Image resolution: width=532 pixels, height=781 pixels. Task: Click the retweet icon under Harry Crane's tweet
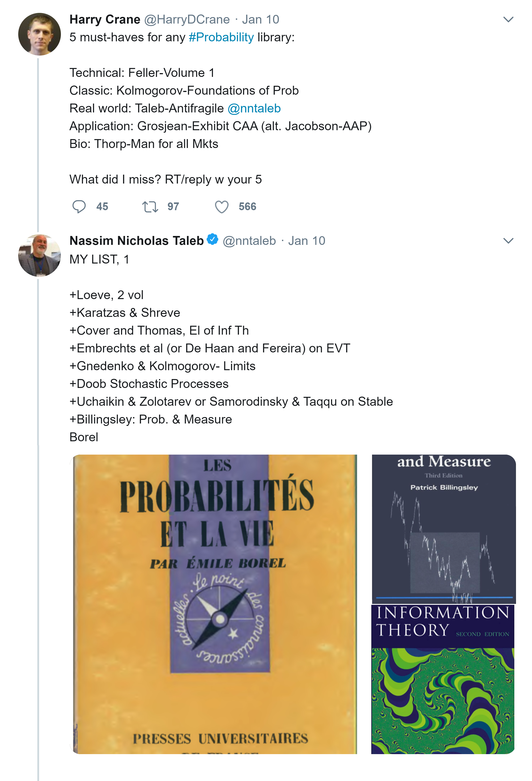point(150,207)
